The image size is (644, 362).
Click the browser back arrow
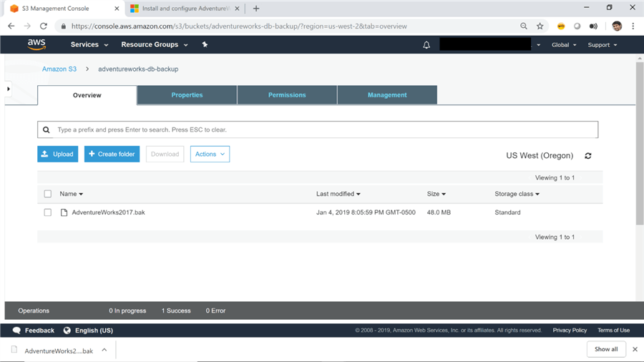click(x=11, y=26)
